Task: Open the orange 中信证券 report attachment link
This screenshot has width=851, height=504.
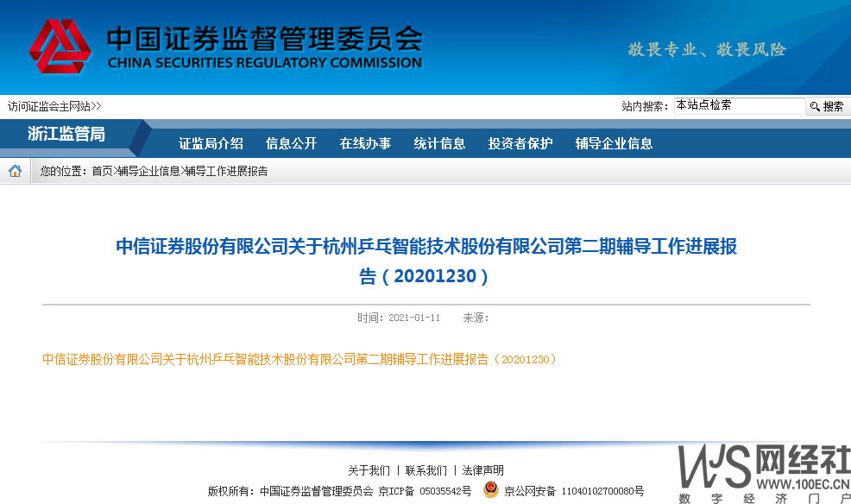Action: point(299,359)
